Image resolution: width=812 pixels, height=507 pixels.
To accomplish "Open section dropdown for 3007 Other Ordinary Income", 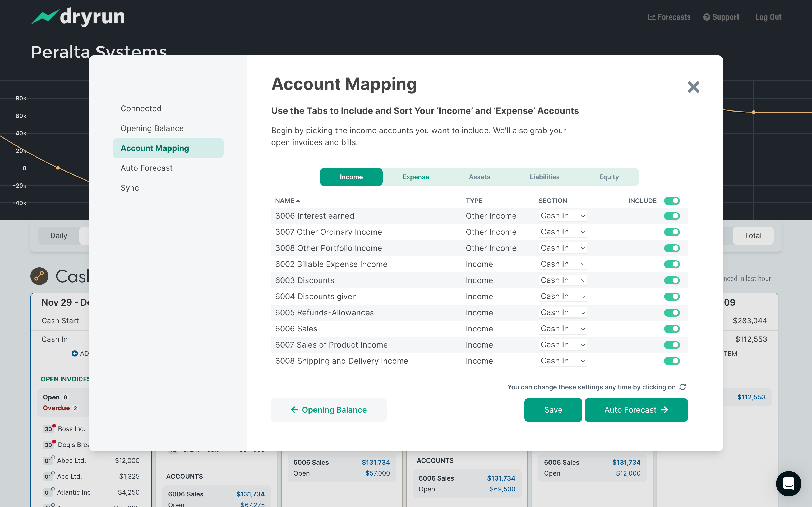I will 562,232.
